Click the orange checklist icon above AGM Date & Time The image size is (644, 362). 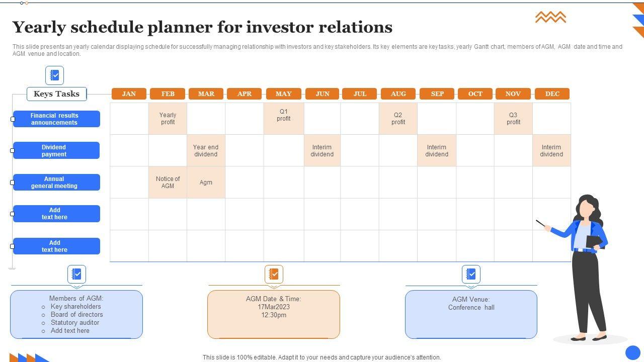click(x=274, y=274)
